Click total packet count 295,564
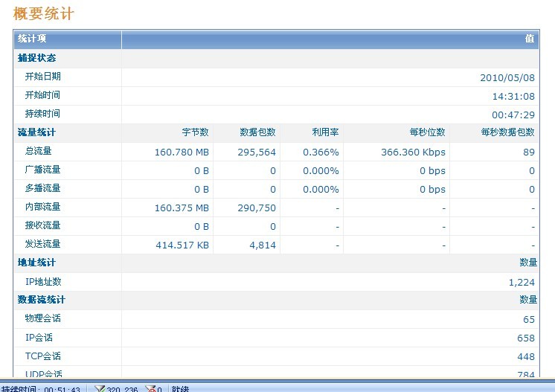Image resolution: width=555 pixels, height=392 pixels. click(257, 152)
